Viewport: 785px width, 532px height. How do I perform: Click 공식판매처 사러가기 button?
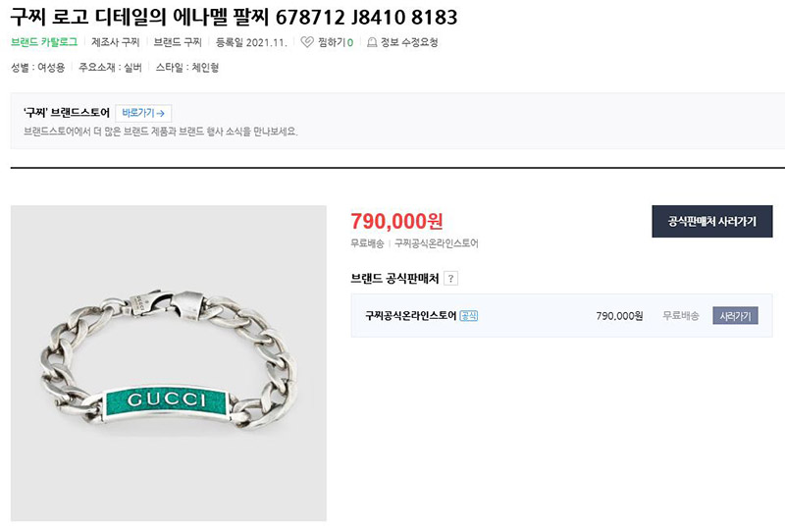pos(712,221)
